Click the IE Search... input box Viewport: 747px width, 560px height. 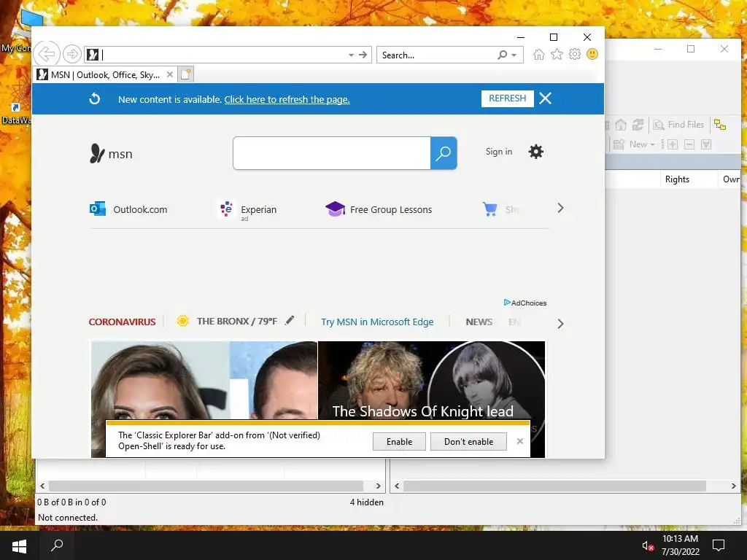[x=438, y=55]
